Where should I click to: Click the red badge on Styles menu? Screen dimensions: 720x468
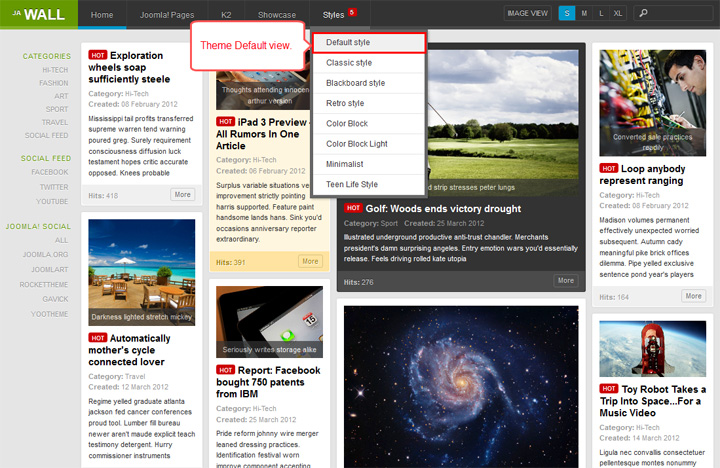tap(352, 12)
